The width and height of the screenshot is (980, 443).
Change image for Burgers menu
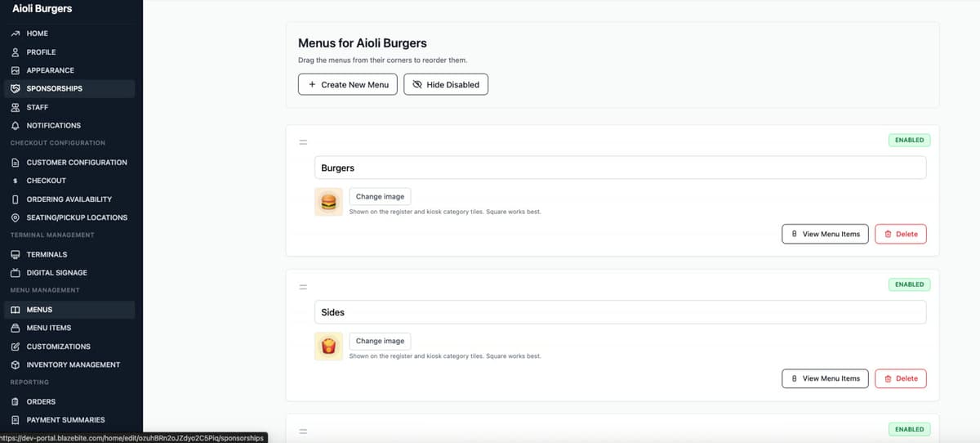(x=380, y=196)
